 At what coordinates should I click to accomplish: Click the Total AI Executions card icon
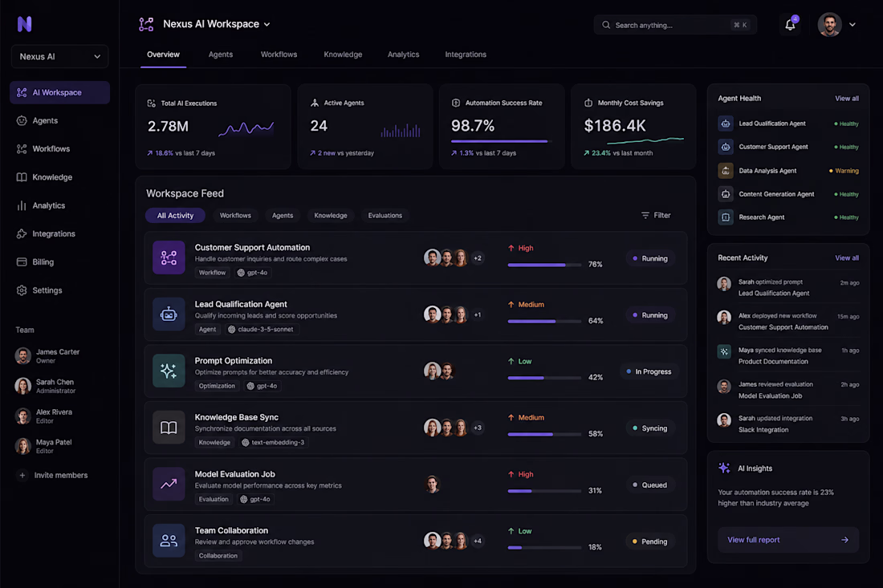click(152, 103)
